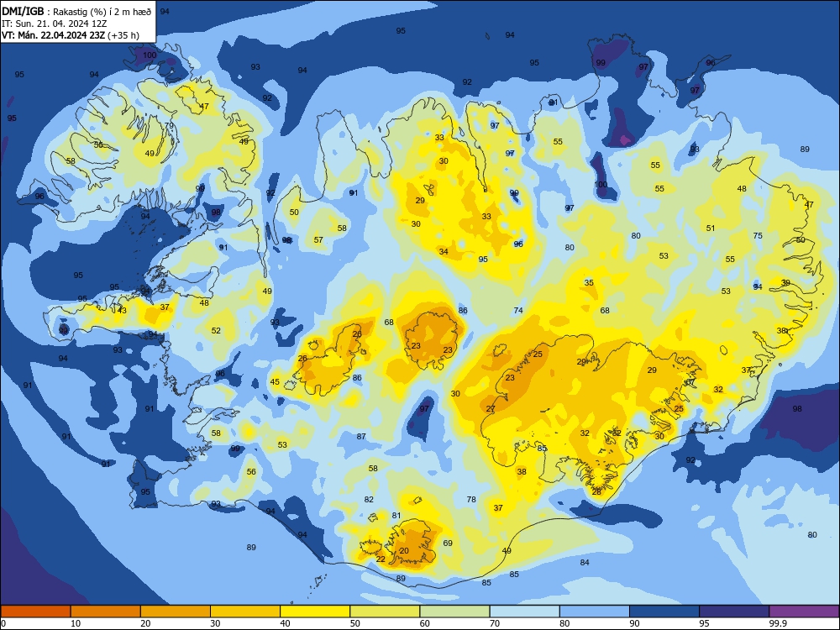Click the map value '75' in the east
Image resolution: width=840 pixels, height=630 pixels.
(x=758, y=236)
